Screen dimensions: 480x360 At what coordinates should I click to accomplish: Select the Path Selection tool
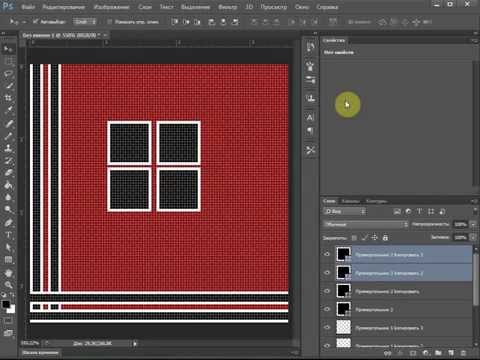[8, 247]
